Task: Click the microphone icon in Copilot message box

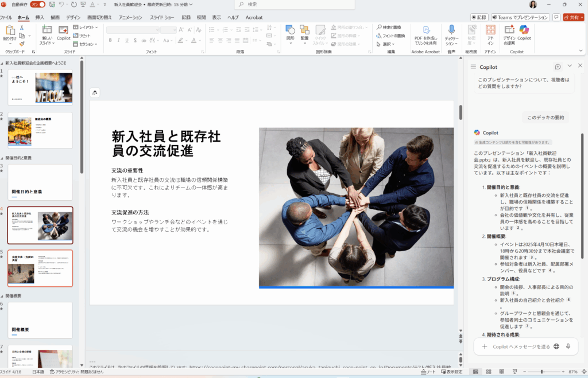Action: [568, 346]
